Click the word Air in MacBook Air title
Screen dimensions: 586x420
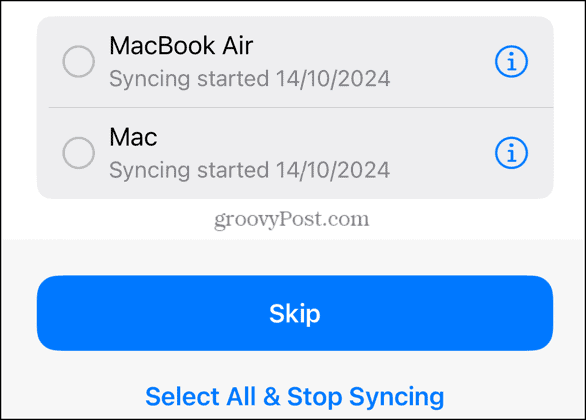(x=238, y=46)
